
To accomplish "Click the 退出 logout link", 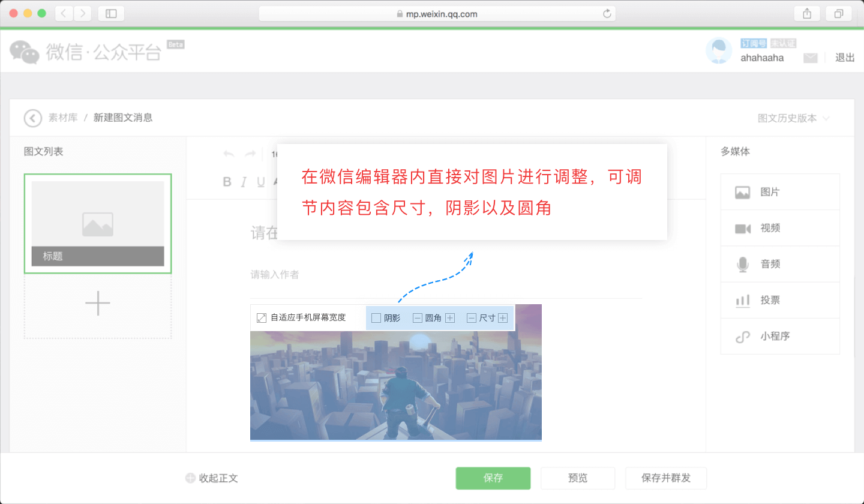I will click(x=845, y=58).
